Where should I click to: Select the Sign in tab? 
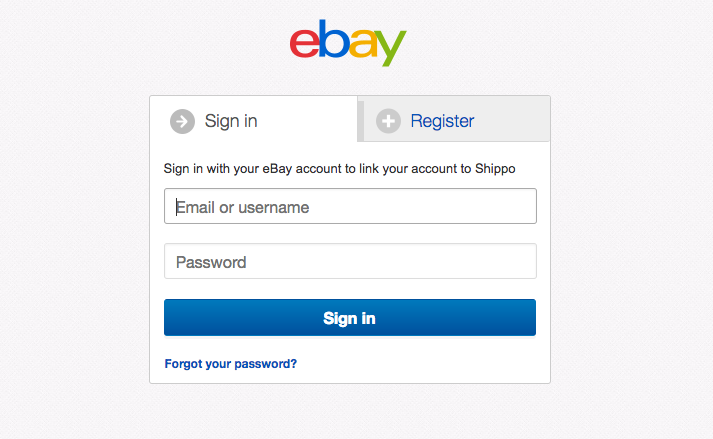point(254,119)
